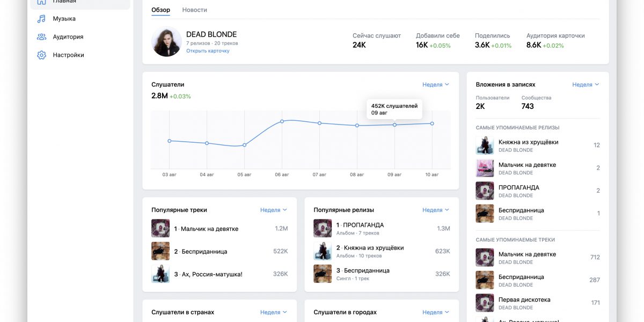The image size is (644, 322).
Task: Select the Обзор tab
Action: (160, 10)
